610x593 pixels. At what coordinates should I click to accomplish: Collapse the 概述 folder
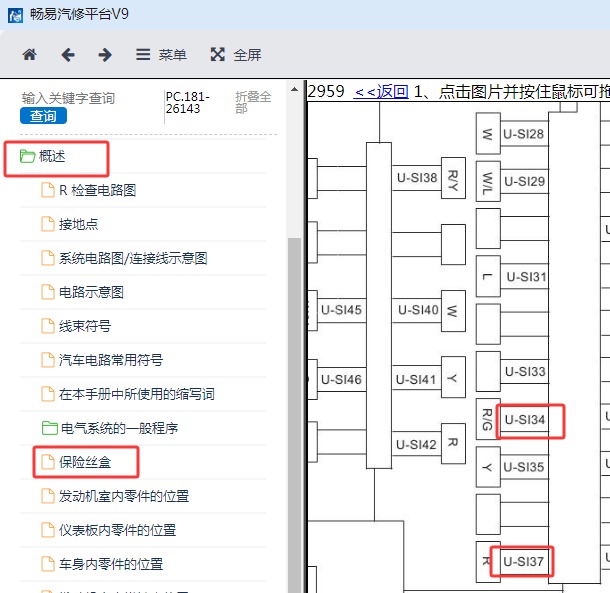(x=52, y=156)
